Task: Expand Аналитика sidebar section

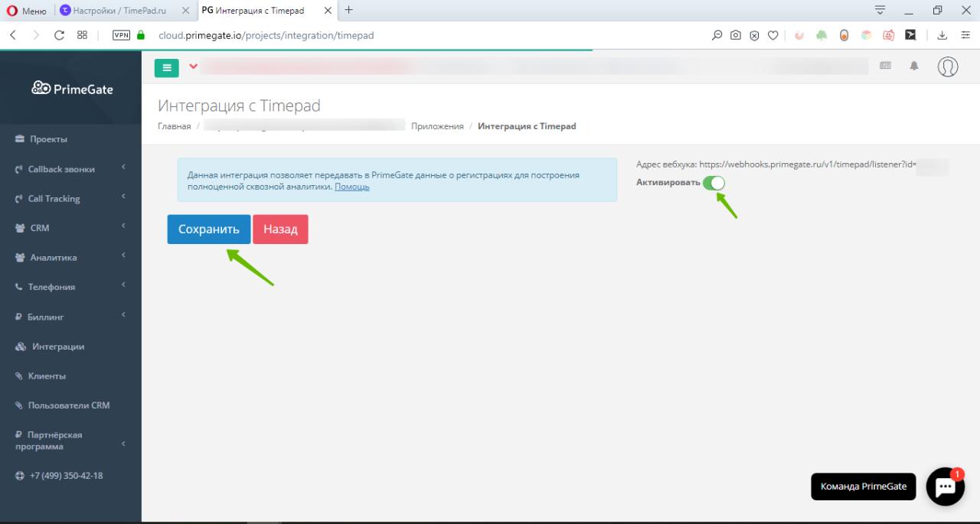Action: tap(70, 258)
